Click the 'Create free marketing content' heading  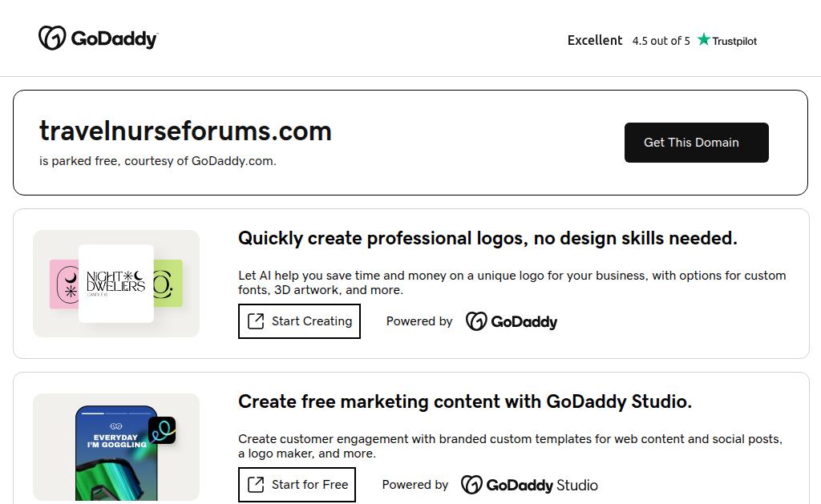pos(465,401)
